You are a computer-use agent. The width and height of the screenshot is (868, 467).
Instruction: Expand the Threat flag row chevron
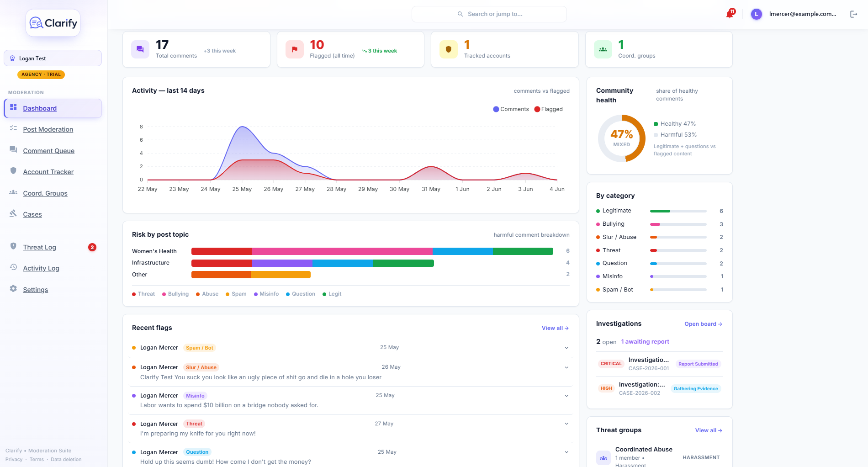[x=566, y=424]
